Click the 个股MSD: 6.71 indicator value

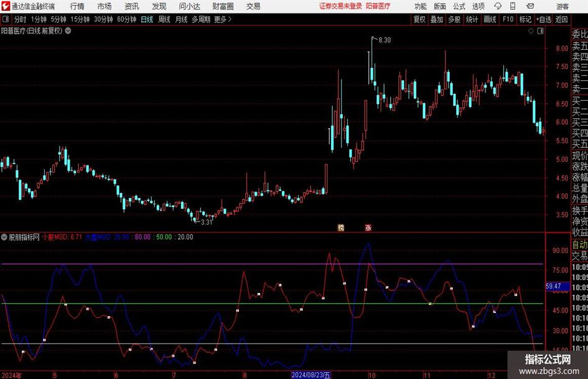[x=62, y=236]
